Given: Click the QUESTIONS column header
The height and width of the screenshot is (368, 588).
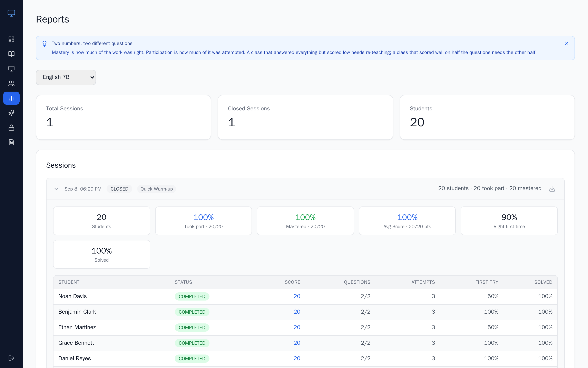Looking at the screenshot, I should click(357, 282).
